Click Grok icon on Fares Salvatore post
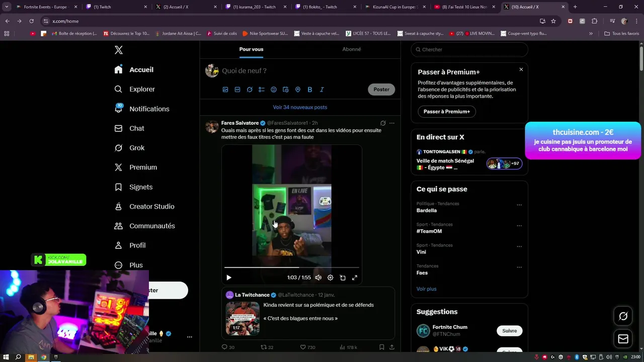 [x=383, y=123]
